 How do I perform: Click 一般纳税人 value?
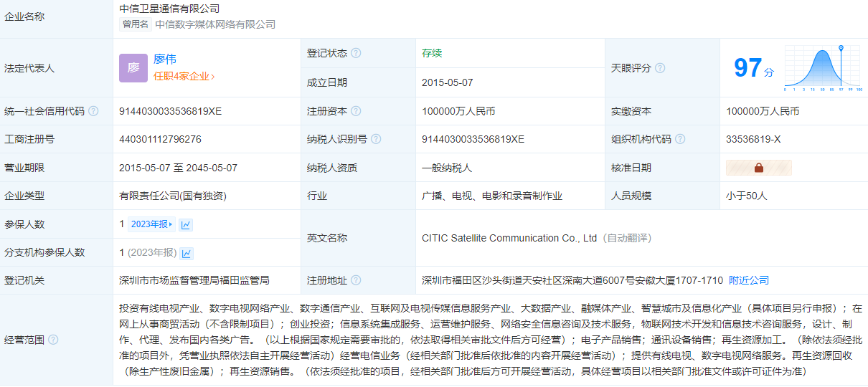447,168
